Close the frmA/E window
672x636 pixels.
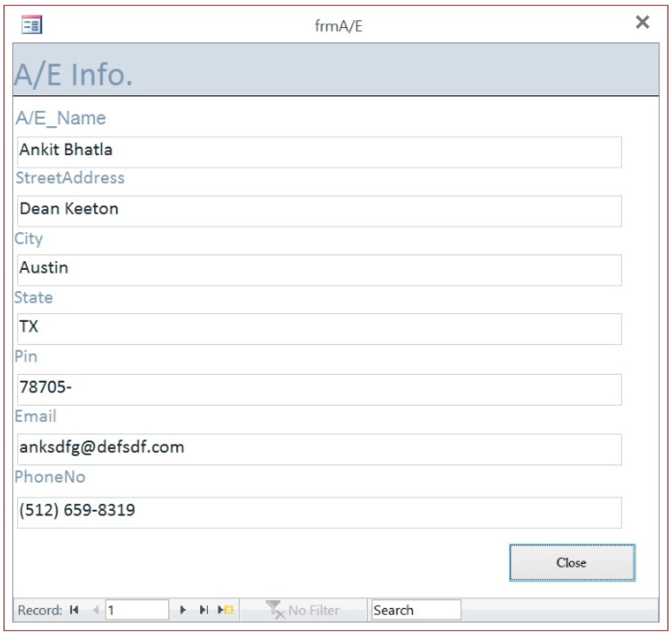tap(642, 22)
